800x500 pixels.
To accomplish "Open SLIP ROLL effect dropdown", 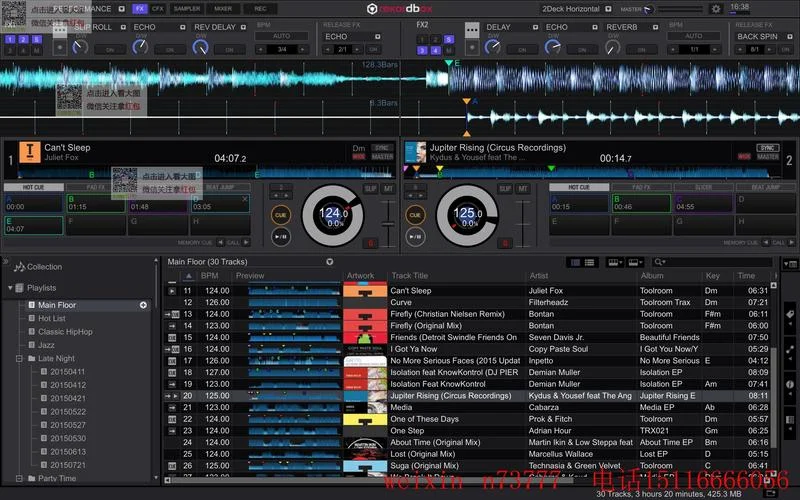I will [x=123, y=27].
